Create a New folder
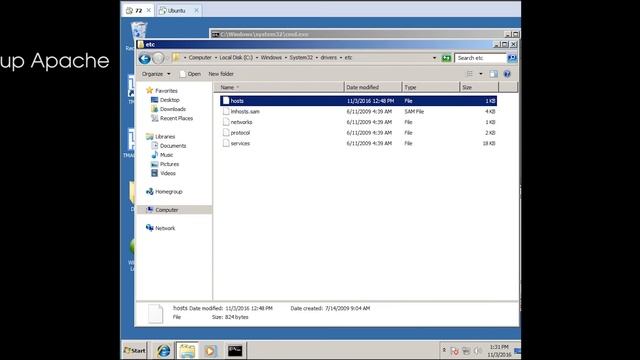Viewport: 640px width, 360px height. click(x=221, y=74)
